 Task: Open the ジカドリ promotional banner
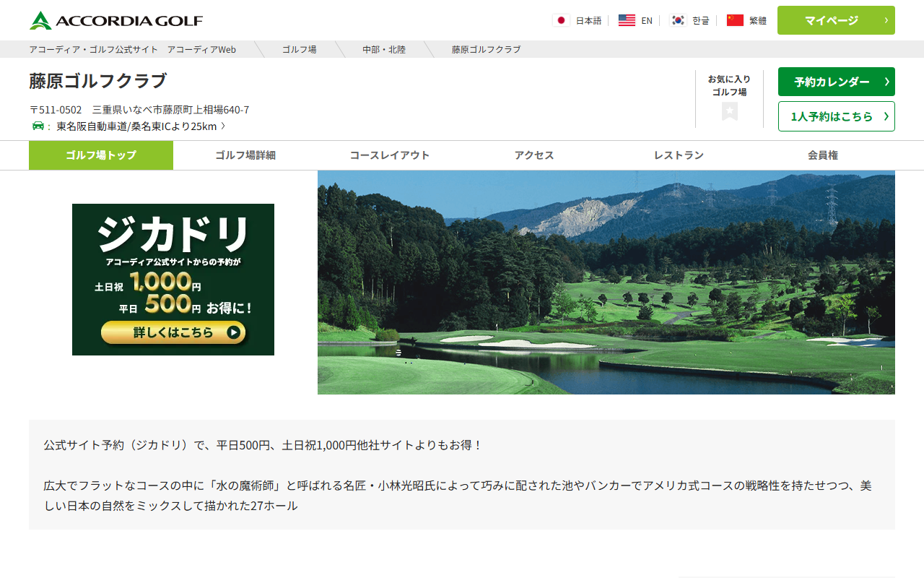[173, 280]
